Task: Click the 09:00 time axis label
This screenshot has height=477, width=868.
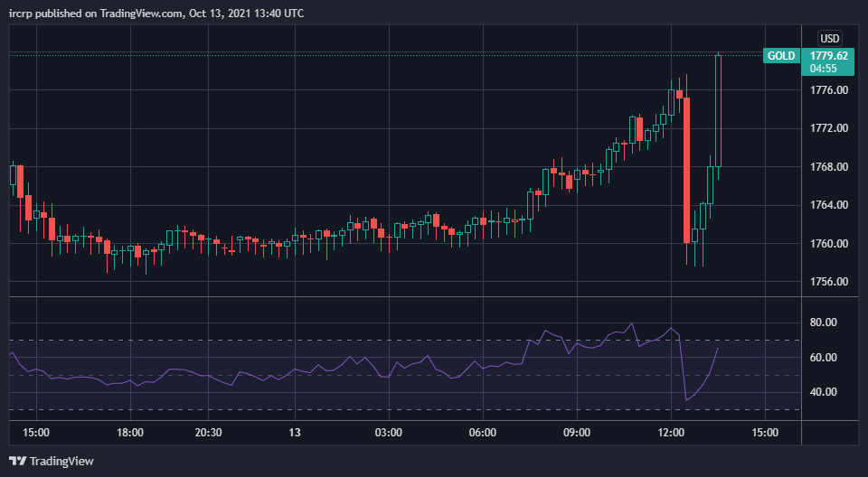Action: coord(577,433)
